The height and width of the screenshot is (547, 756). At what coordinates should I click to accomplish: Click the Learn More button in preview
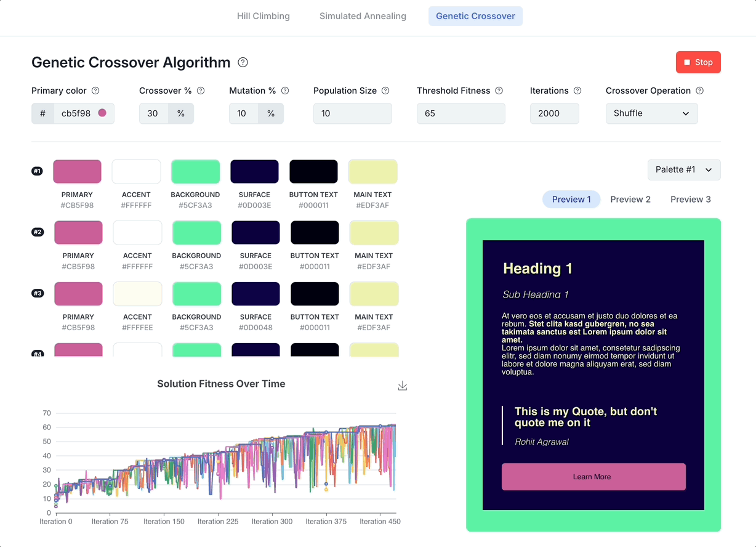pyautogui.click(x=593, y=477)
